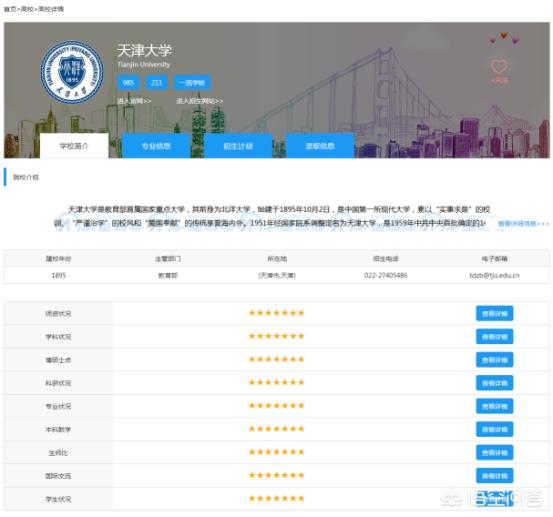553x517 pixels.
Task: Click the star rating in 科研状况 row
Action: [276, 382]
